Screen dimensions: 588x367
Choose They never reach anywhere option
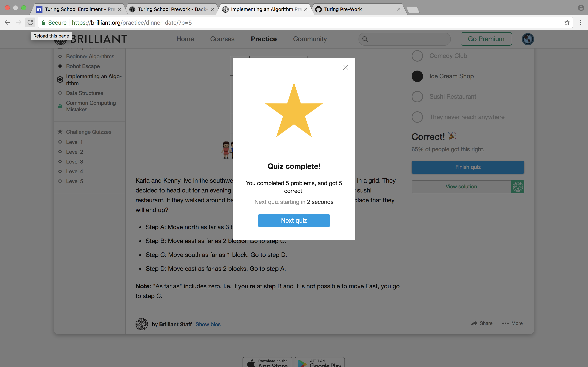coord(417,117)
